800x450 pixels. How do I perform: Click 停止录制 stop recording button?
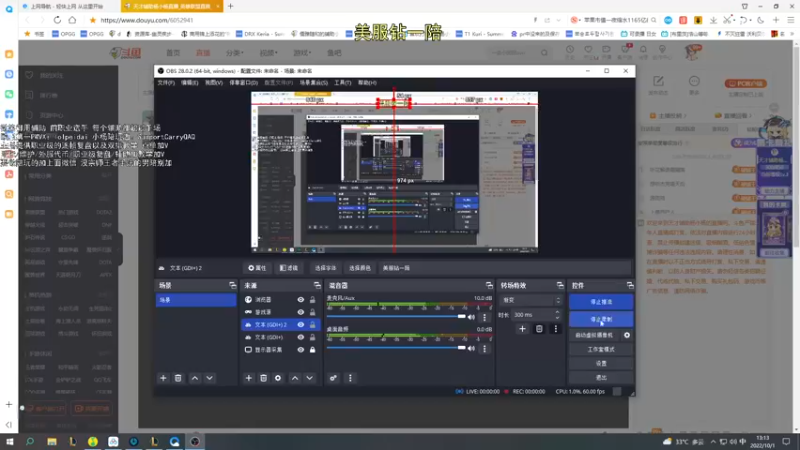[601, 319]
